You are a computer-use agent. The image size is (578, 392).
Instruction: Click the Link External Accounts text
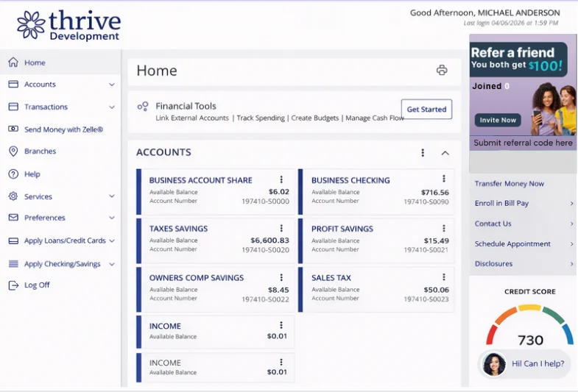(x=192, y=118)
